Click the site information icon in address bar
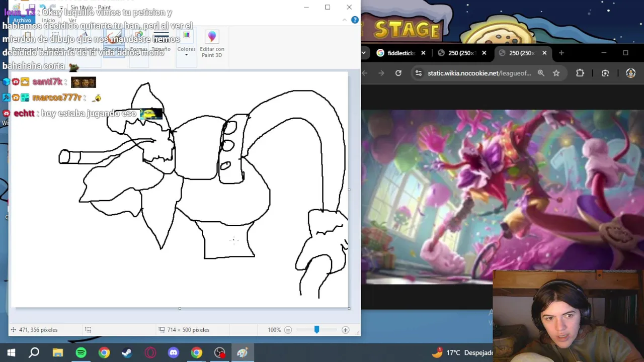Viewport: 644px width, 362px height. [x=419, y=73]
